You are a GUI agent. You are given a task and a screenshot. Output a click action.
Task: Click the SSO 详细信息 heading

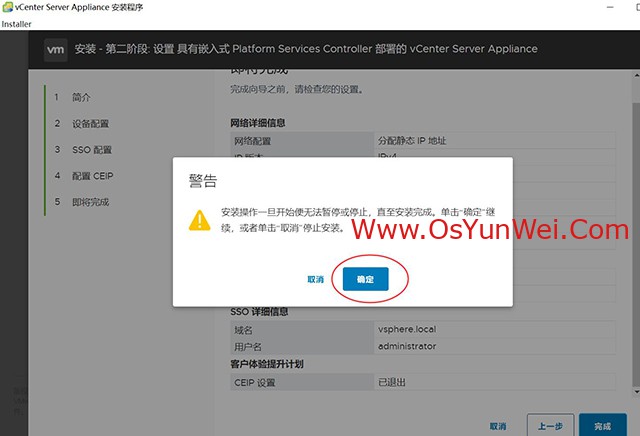click(259, 312)
